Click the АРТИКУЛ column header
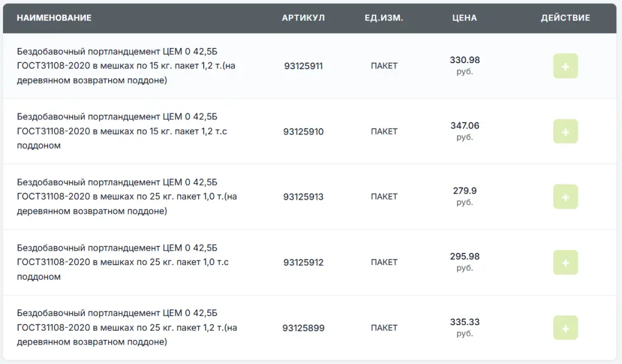 click(x=303, y=18)
